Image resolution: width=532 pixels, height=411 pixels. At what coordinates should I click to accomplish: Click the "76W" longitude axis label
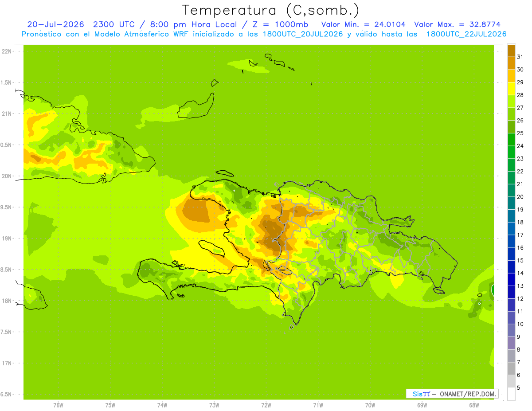pos(58,405)
